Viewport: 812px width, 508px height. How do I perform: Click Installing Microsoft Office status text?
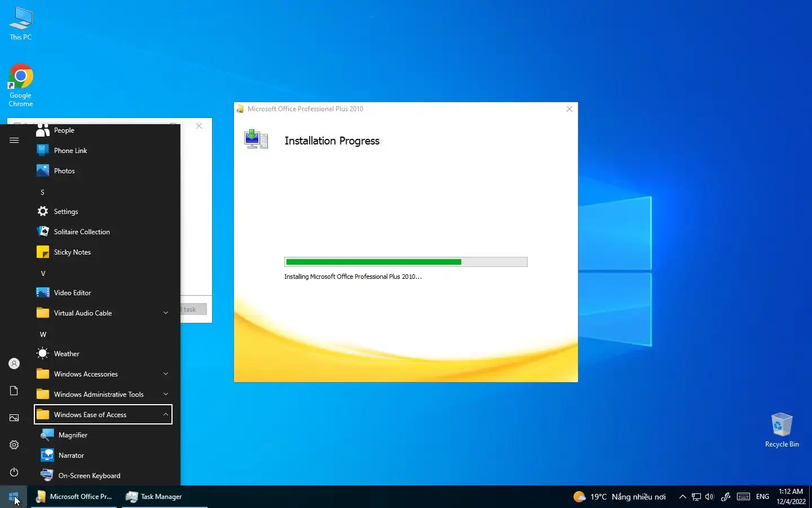[x=353, y=277]
